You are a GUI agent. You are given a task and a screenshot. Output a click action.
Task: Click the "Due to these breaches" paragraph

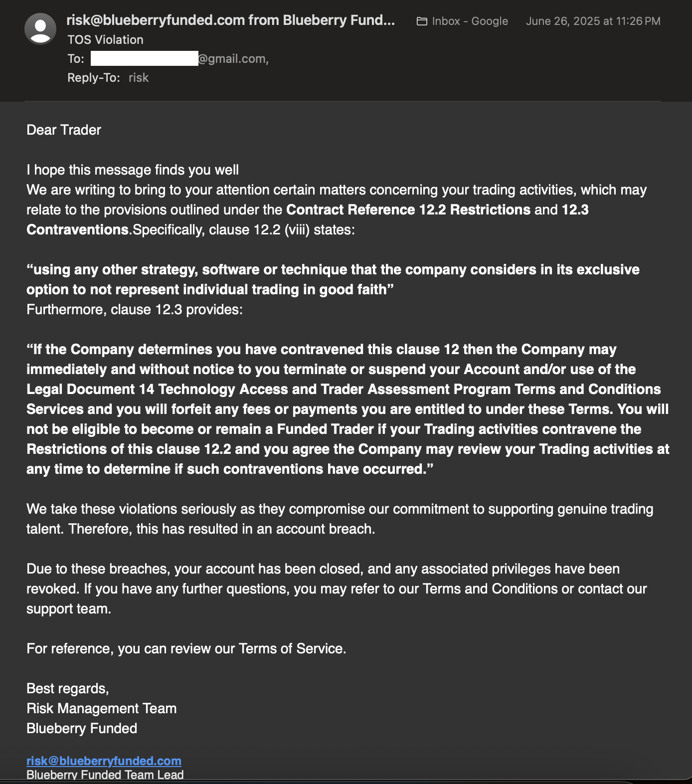click(337, 588)
